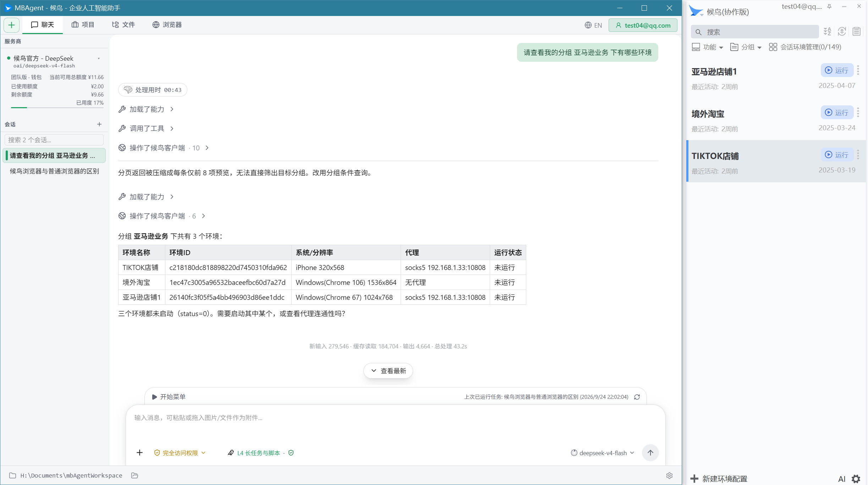Focus the 候鸟 window 搜索 field

[x=755, y=32]
